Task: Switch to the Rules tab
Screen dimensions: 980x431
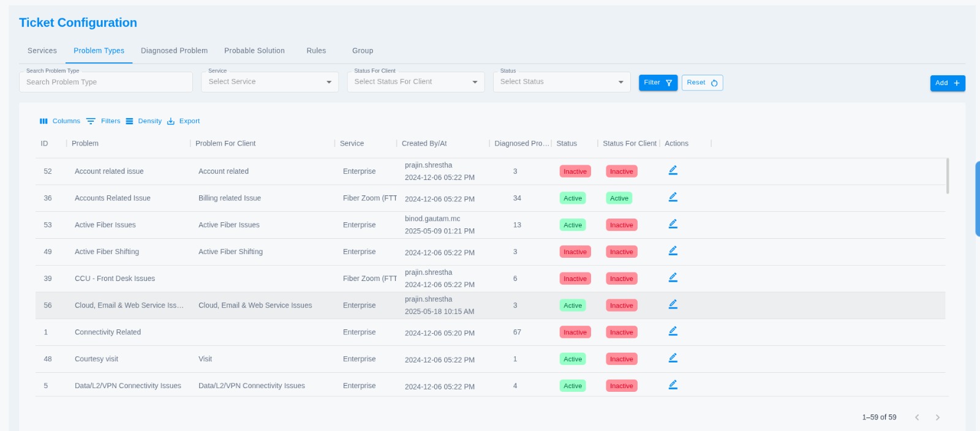Action: tap(316, 51)
